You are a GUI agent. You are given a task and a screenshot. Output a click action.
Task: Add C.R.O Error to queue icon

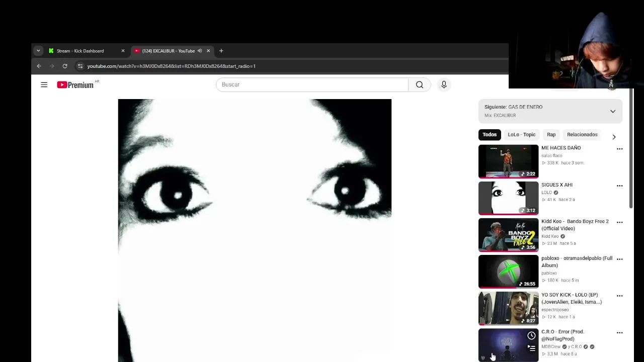coord(531,348)
